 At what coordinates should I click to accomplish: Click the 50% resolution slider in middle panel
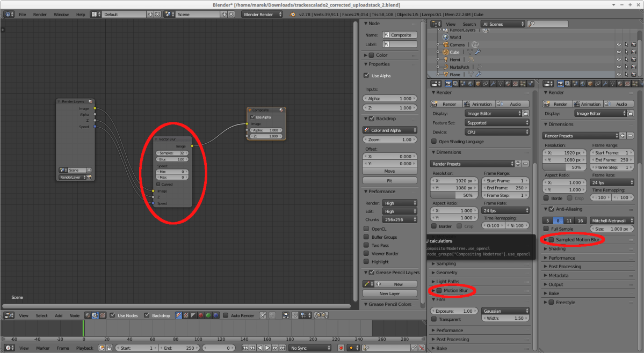454,195
